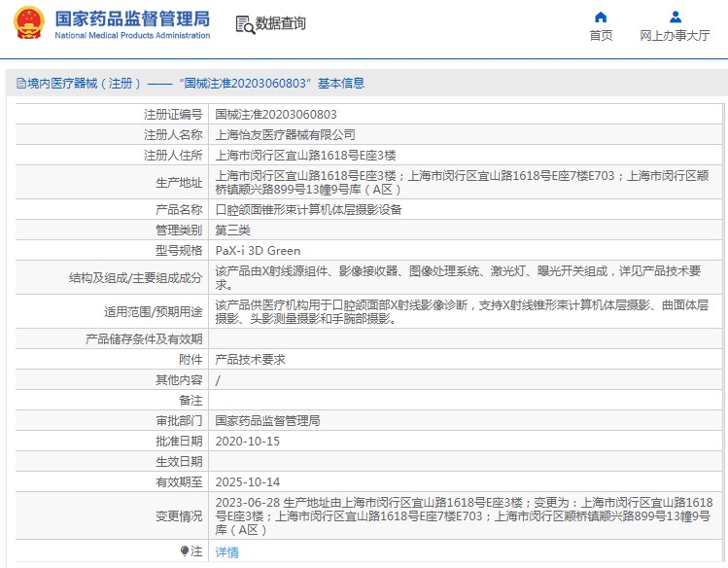Click the house icon above 首页
The height and width of the screenshot is (568, 728).
pyautogui.click(x=601, y=17)
